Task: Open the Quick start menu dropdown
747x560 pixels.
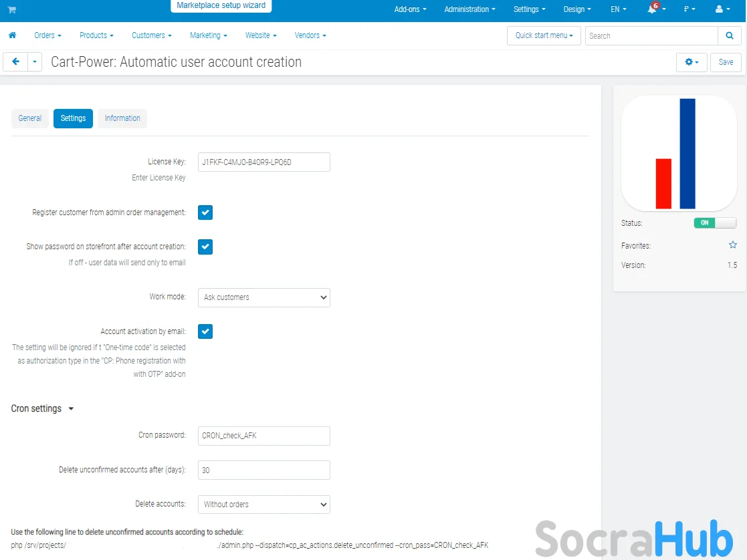Action: 544,35
